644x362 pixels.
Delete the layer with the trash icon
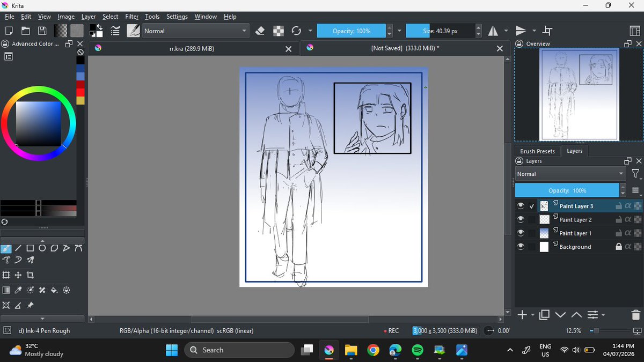(x=635, y=315)
